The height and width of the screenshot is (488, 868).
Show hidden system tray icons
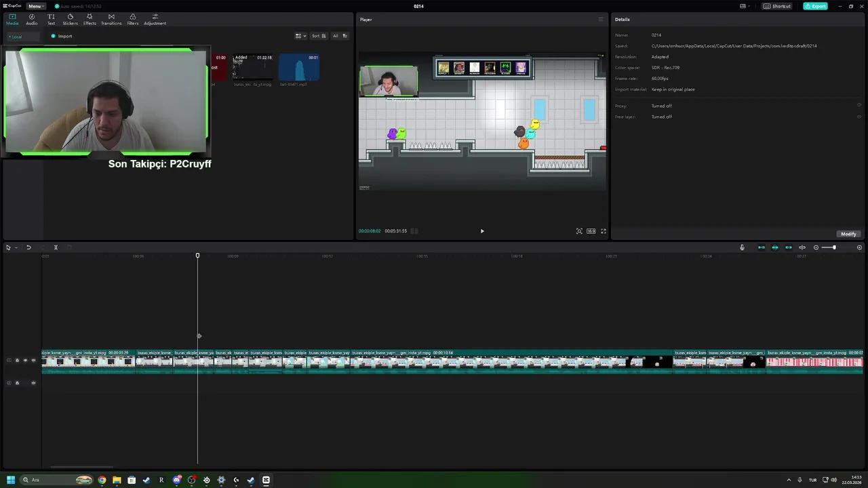pyautogui.click(x=789, y=480)
